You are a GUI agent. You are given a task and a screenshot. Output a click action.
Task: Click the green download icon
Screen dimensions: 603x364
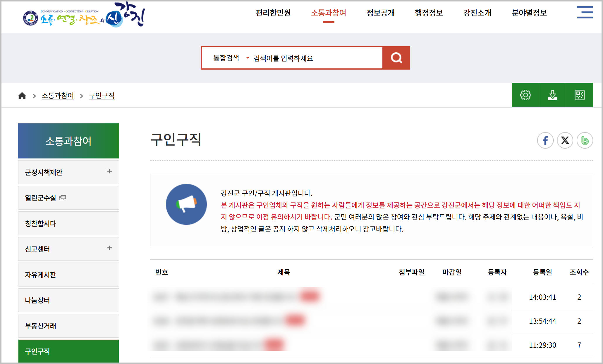(552, 95)
